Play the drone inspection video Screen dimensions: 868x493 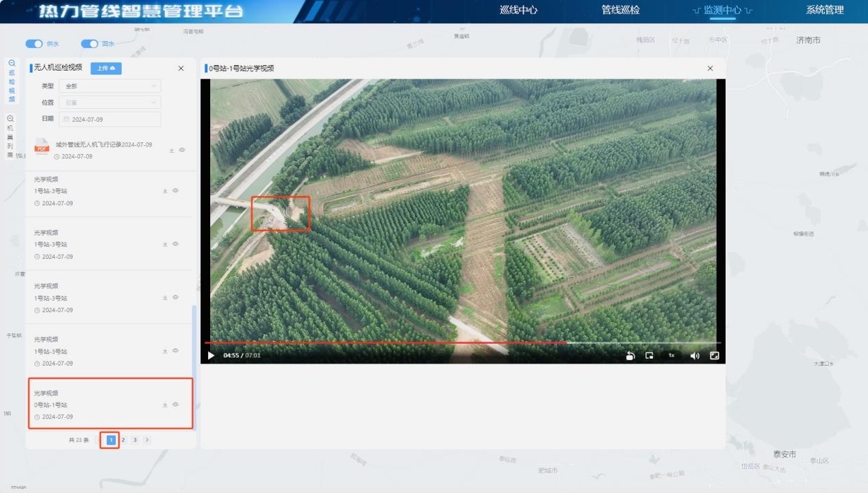coord(211,355)
